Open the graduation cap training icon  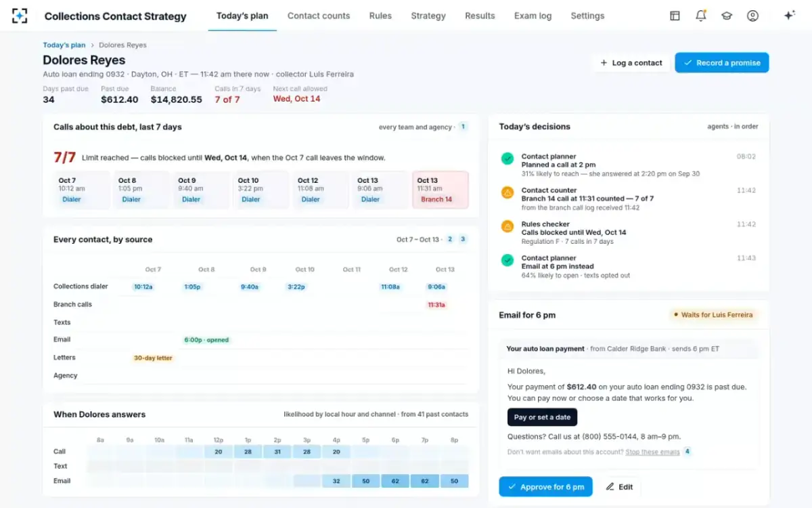(727, 16)
